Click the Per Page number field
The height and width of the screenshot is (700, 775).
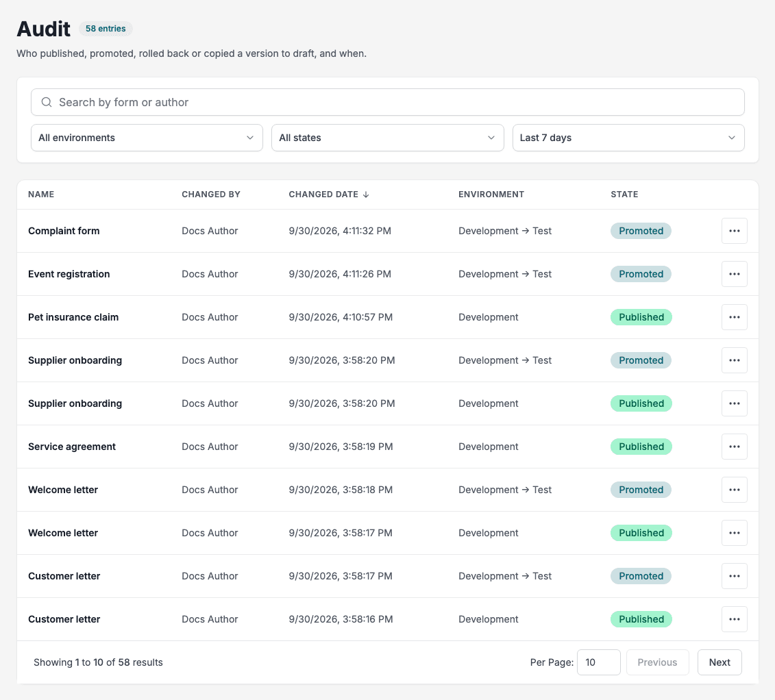pyautogui.click(x=598, y=662)
